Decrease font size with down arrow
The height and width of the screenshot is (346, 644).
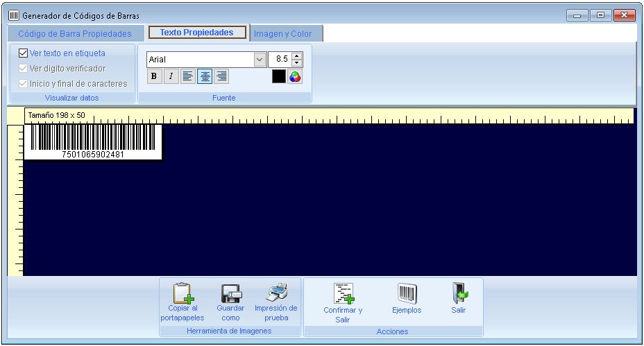297,63
